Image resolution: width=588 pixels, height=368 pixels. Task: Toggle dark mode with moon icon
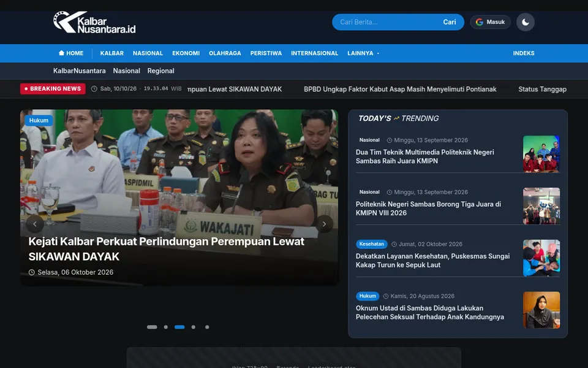click(x=526, y=22)
